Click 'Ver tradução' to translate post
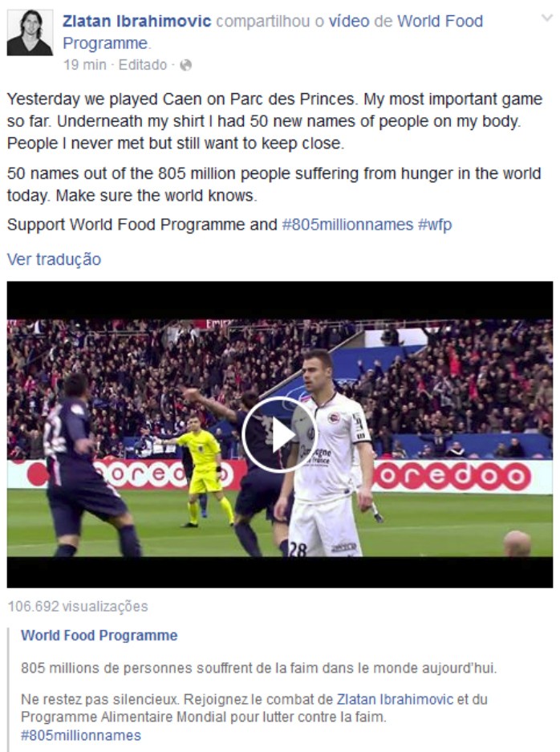The image size is (560, 752). pos(55,259)
